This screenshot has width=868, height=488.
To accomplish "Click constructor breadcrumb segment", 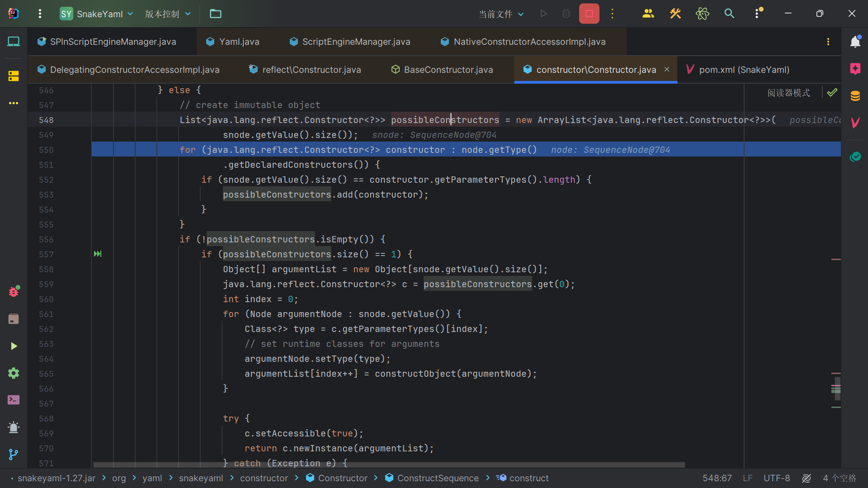I will (x=264, y=478).
